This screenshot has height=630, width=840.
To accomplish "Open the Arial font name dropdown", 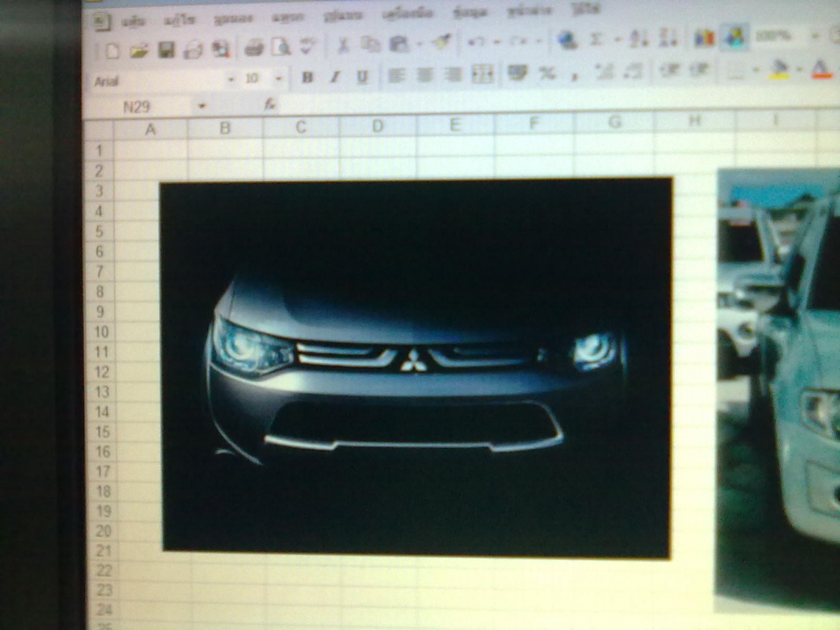I will [232, 80].
